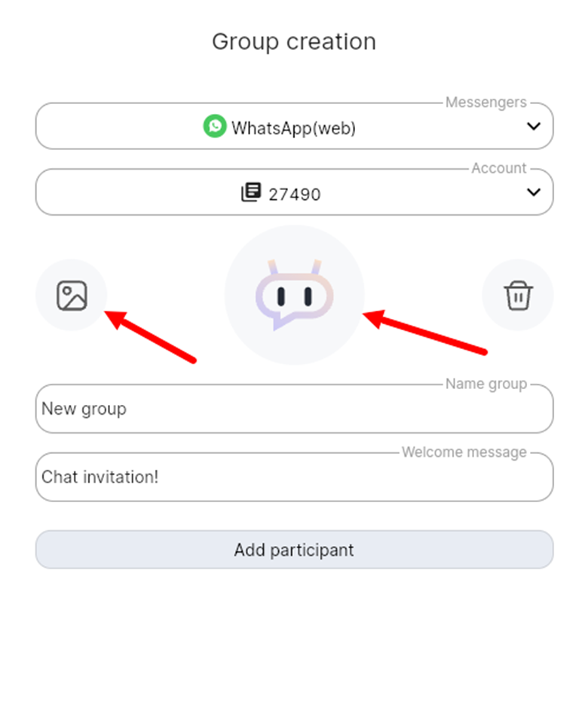Click the "New group" text

click(84, 409)
